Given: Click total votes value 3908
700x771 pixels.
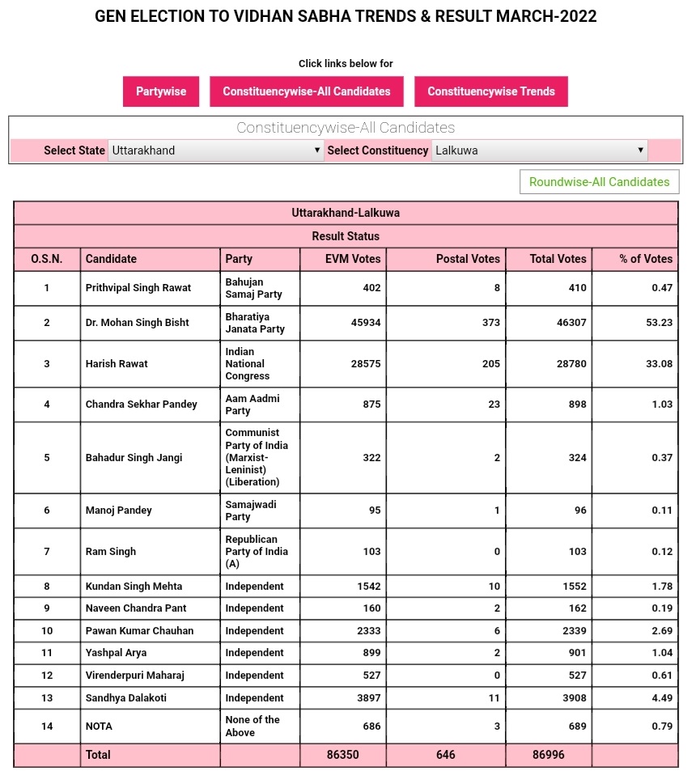Looking at the screenshot, I should pos(575,697).
